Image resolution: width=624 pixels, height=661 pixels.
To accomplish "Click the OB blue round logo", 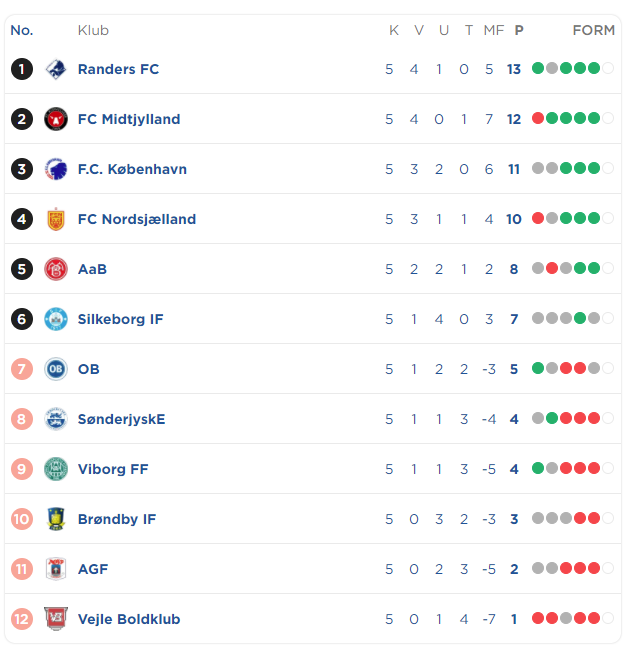I will [x=56, y=369].
